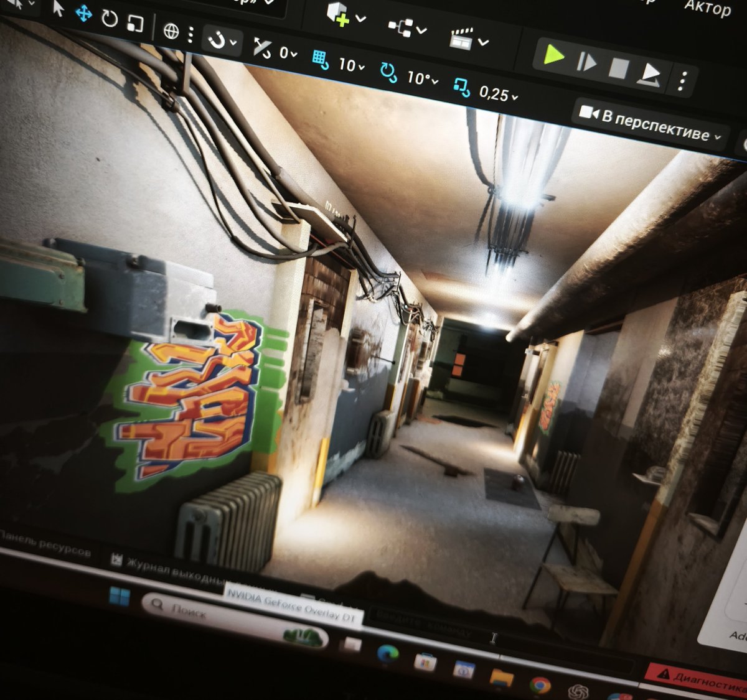
Task: Toggle the magnet surface snapping button
Action: [217, 40]
